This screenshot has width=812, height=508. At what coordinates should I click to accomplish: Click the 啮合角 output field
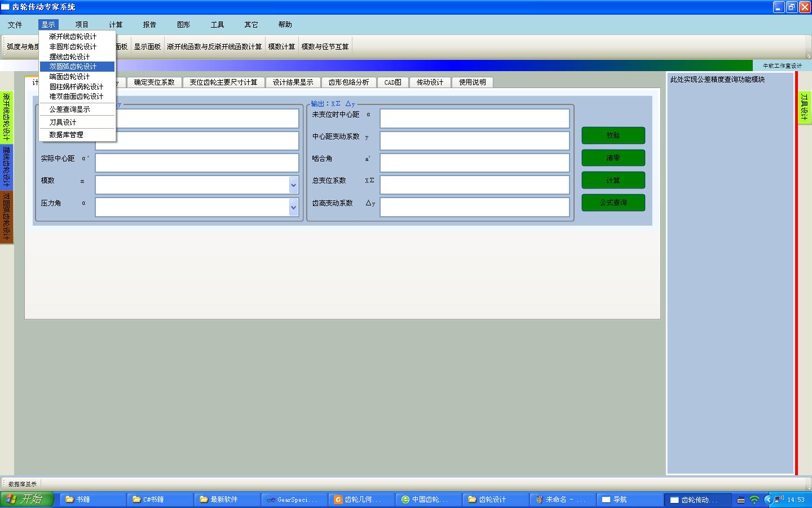coord(475,163)
